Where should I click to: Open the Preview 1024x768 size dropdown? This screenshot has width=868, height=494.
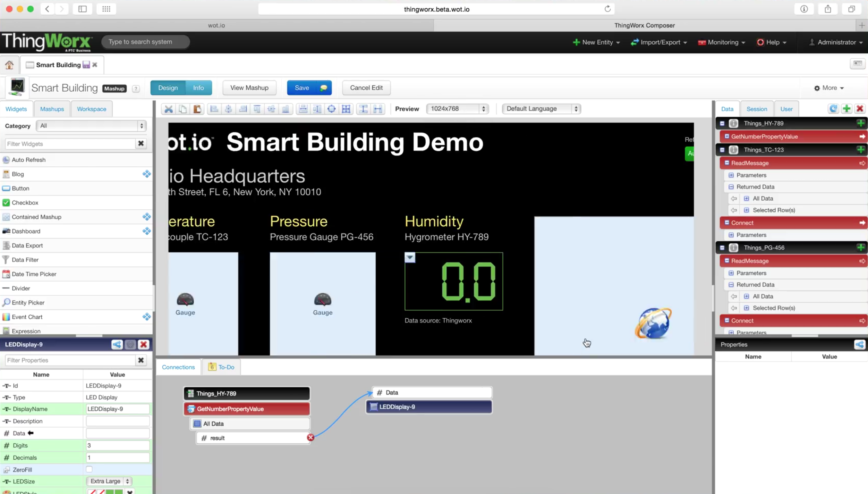[457, 109]
